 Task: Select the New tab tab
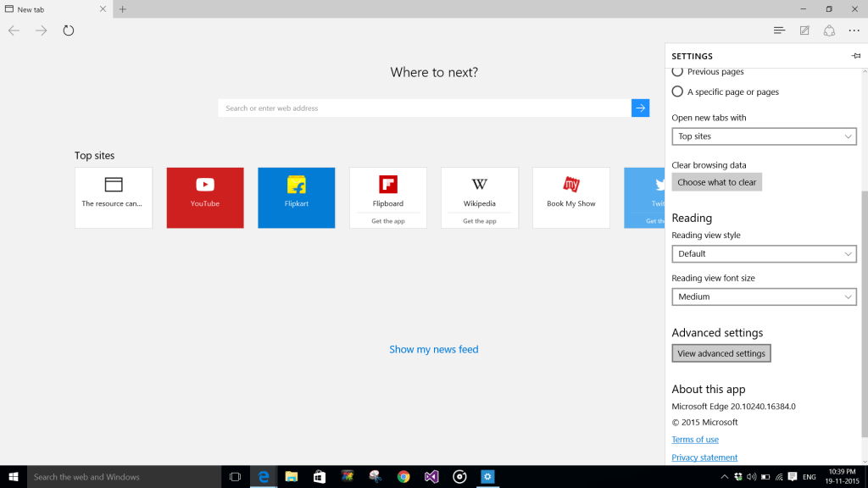pos(56,8)
